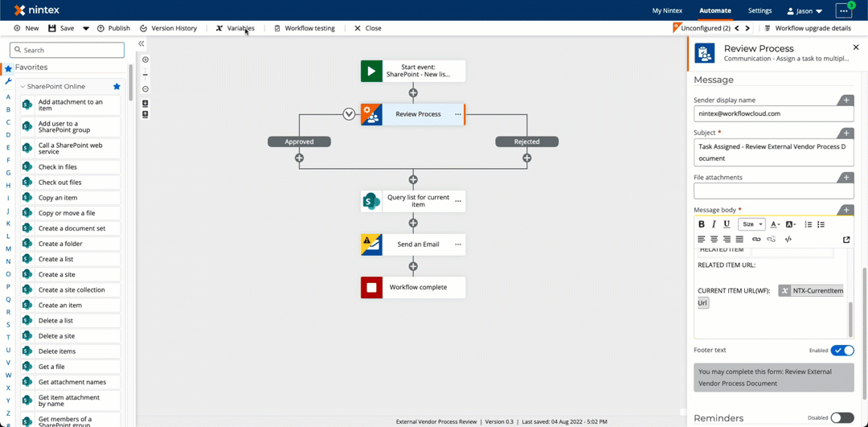868x427 pixels.
Task: Create a New workflow
Action: pyautogui.click(x=26, y=28)
